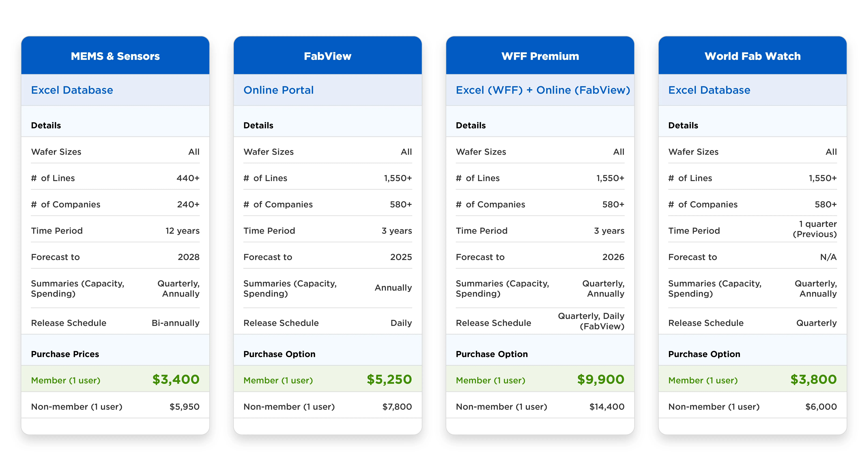Choose FabView Member price $5,250
868x471 pixels.
328,379
